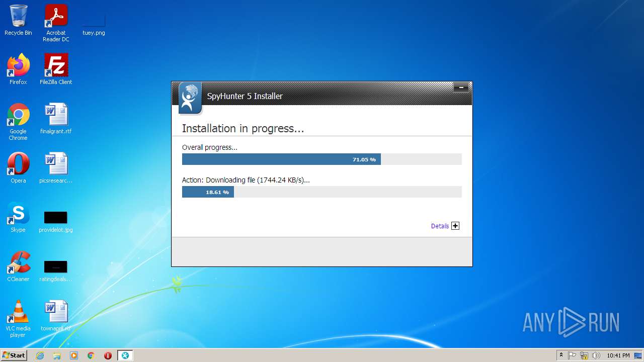Click the Details link in installer
This screenshot has width=644, height=362.
click(440, 226)
